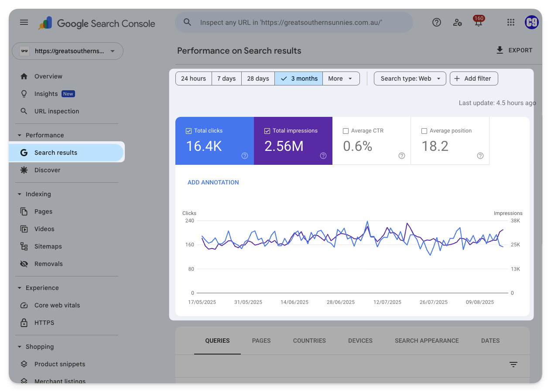Enable the Average CTR checkbox
551x392 pixels.
(346, 131)
